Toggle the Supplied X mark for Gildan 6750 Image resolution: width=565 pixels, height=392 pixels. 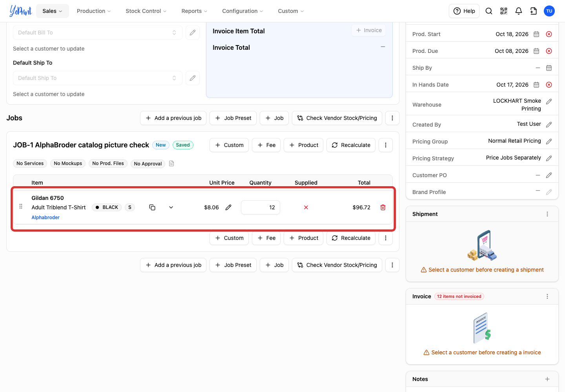[306, 207]
